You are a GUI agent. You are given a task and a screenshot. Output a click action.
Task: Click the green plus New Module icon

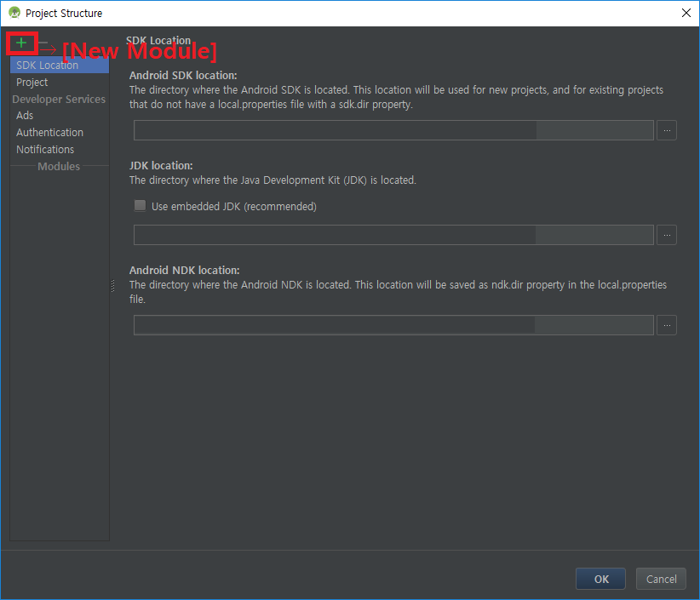coord(21,43)
